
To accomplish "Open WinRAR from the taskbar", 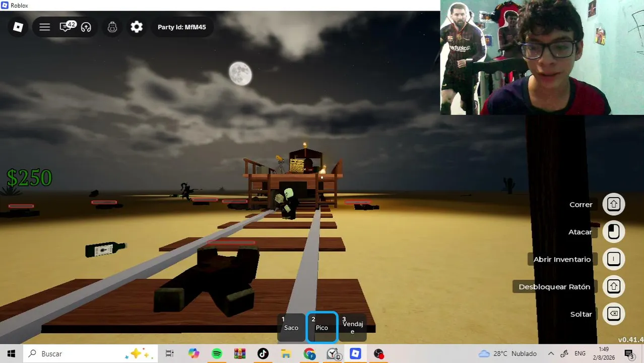I will point(240,354).
